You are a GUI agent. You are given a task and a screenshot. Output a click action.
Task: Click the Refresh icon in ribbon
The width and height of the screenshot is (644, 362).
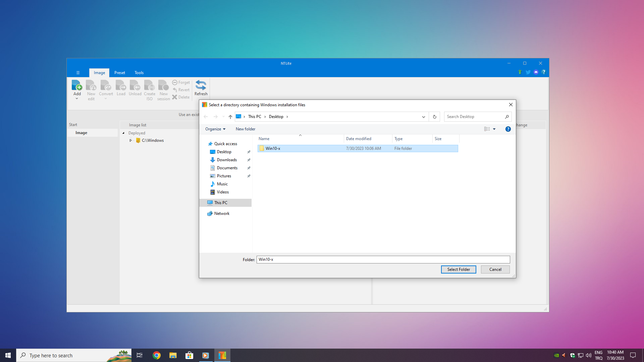tap(201, 86)
